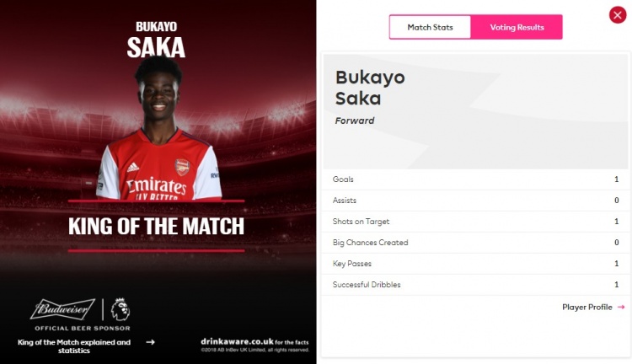
Task: Click the Bukayo Saka name heading
Action: tap(370, 88)
